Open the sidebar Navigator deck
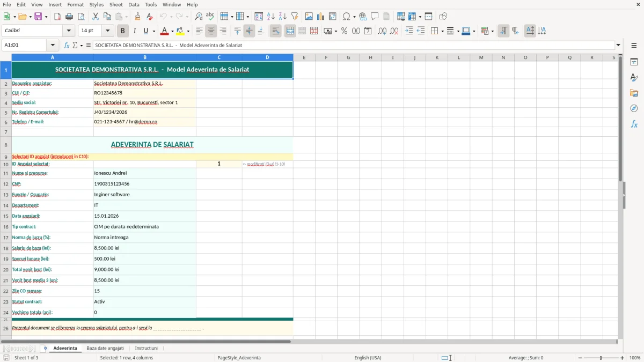The width and height of the screenshot is (644, 362). pos(634,108)
